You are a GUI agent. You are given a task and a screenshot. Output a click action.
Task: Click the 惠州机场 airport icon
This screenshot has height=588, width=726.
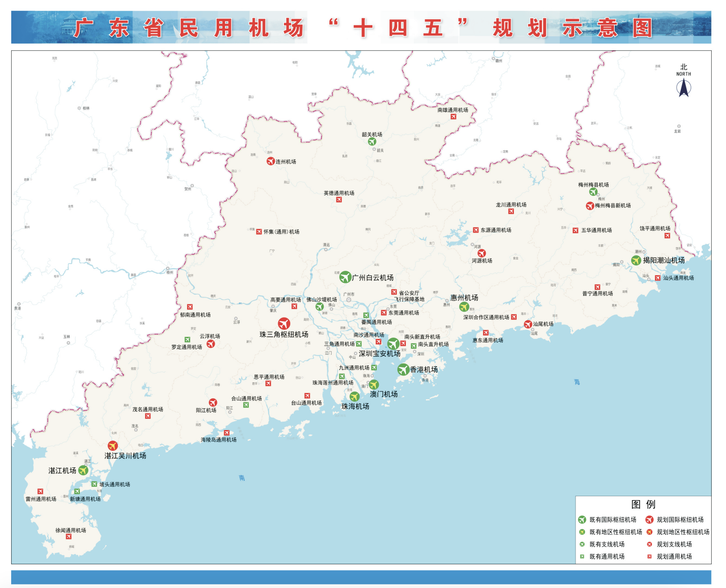pos(464,306)
